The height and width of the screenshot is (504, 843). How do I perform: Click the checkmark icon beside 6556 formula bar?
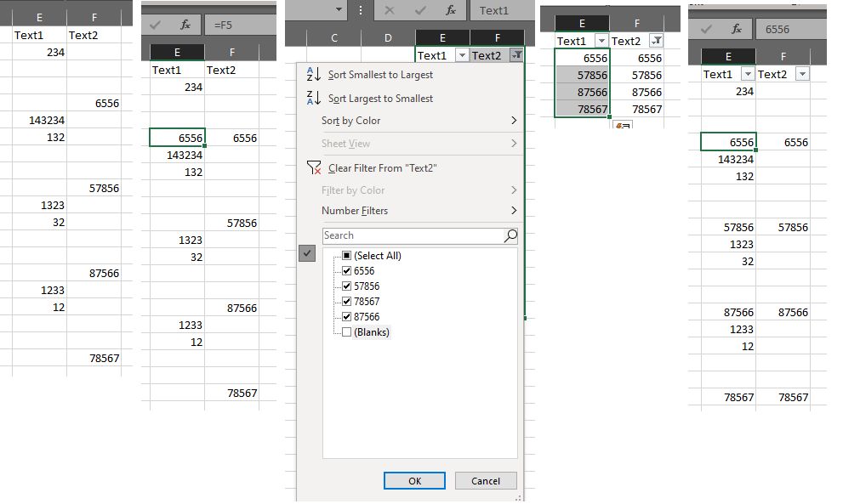706,29
